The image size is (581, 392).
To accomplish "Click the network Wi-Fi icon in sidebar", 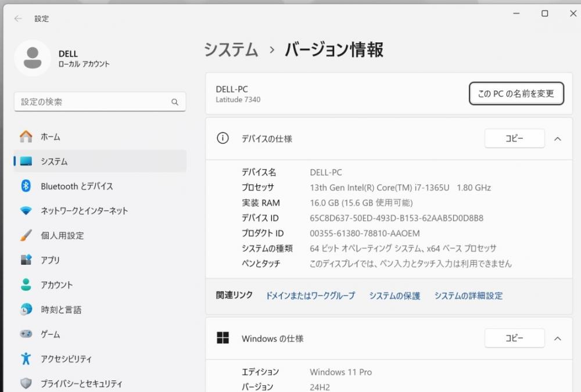I will 26,210.
